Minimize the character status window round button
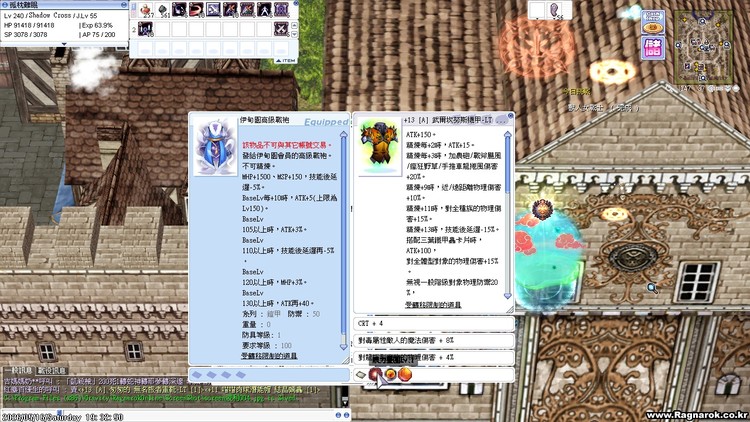Screen dimensions: 750x422 [124, 4]
